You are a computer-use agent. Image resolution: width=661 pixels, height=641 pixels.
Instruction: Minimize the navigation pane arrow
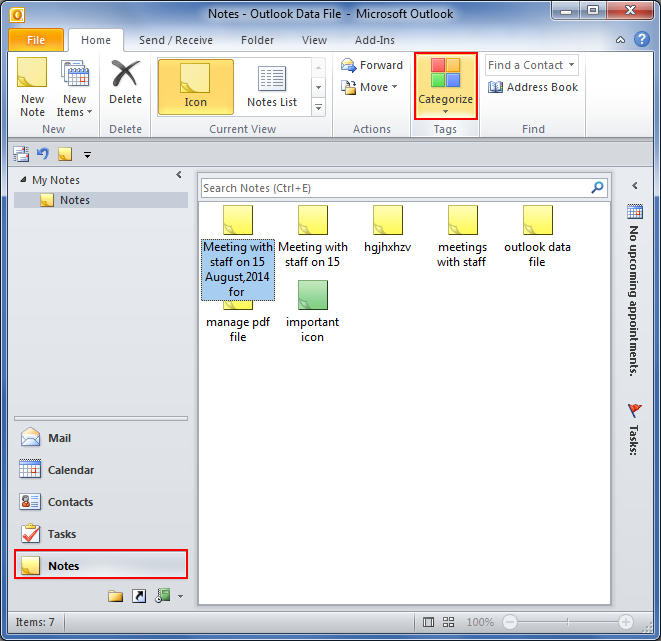(179, 174)
